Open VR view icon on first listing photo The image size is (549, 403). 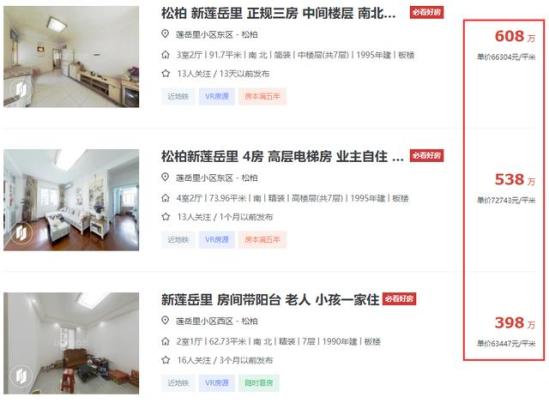21,90
